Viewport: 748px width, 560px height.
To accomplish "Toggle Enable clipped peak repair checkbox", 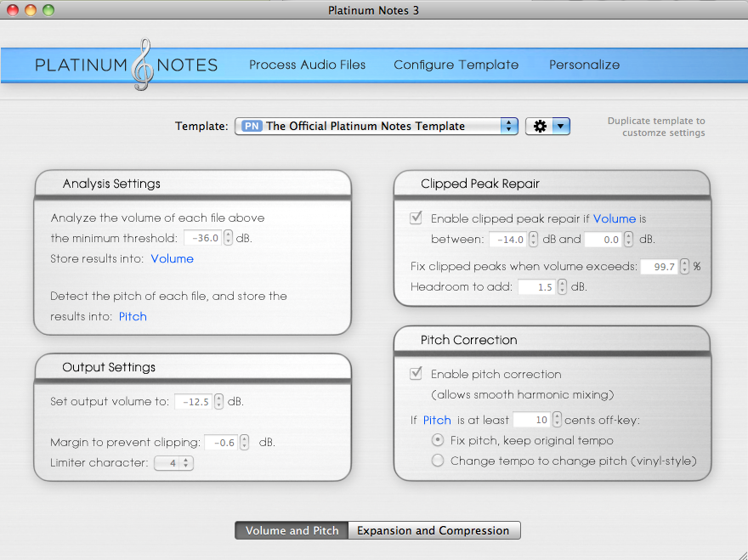I will point(416,218).
